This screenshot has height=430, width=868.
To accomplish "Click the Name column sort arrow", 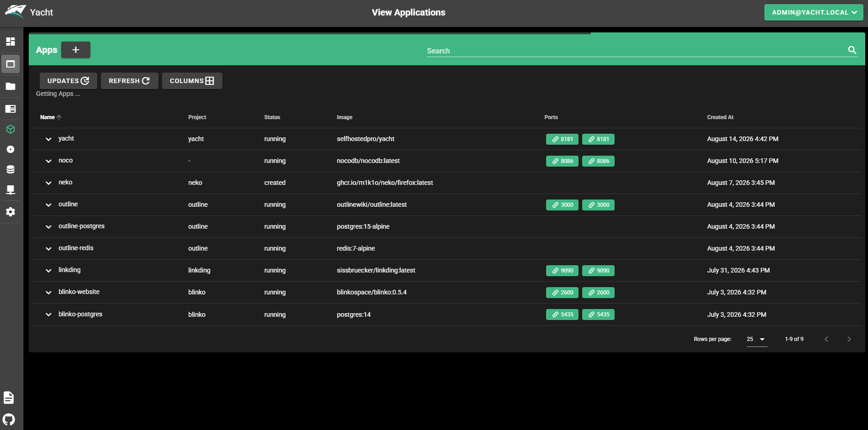I will (x=59, y=117).
